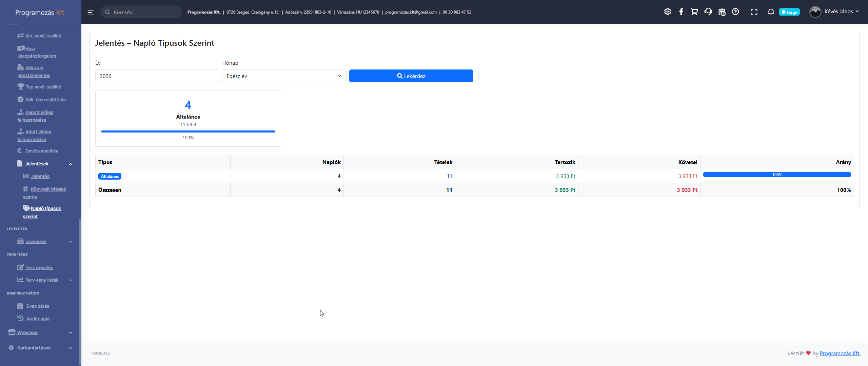
Task: Click the Jelentés bar chart icon
Action: [25, 176]
